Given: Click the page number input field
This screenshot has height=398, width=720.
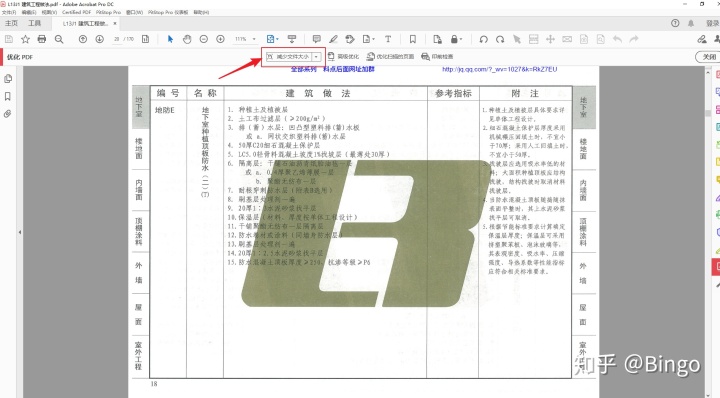Looking at the screenshot, I should (x=117, y=39).
